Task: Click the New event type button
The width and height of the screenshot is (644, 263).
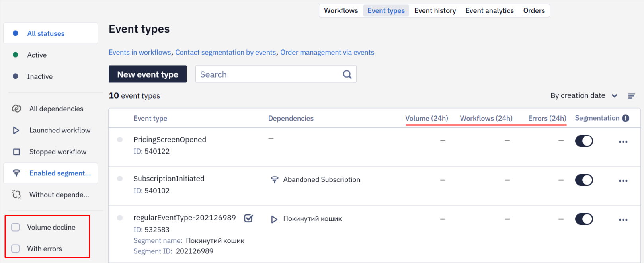Action: click(x=148, y=74)
